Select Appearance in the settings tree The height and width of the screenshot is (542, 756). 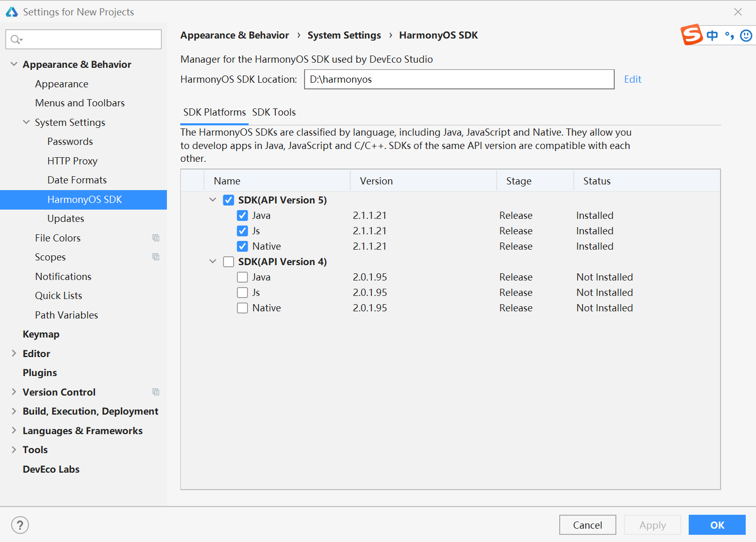click(62, 84)
